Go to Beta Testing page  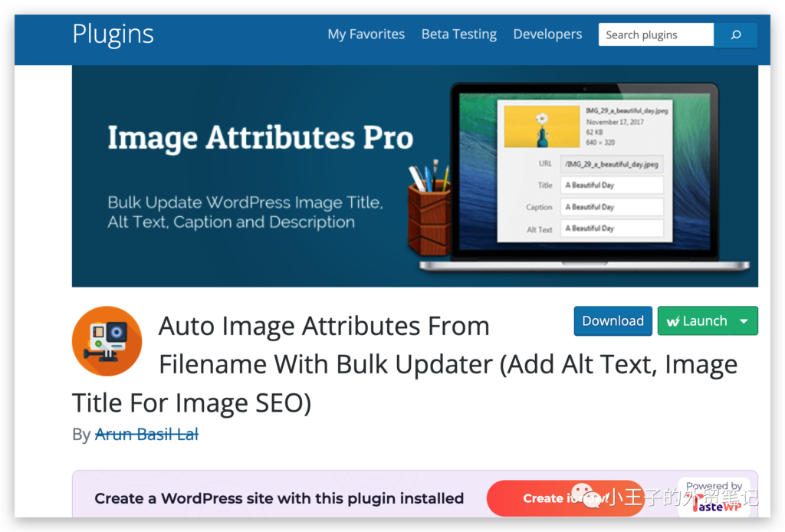pyautogui.click(x=458, y=34)
